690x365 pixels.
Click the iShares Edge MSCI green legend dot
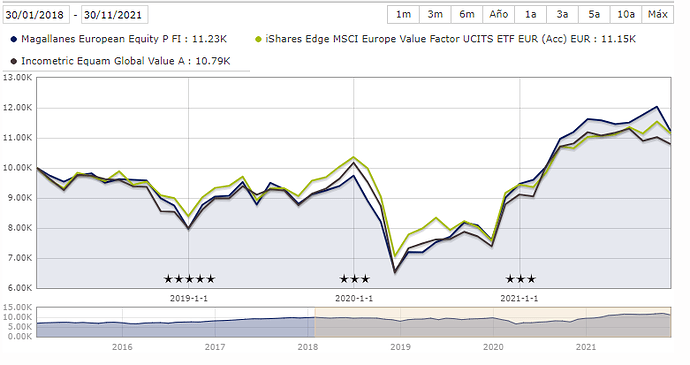point(258,39)
